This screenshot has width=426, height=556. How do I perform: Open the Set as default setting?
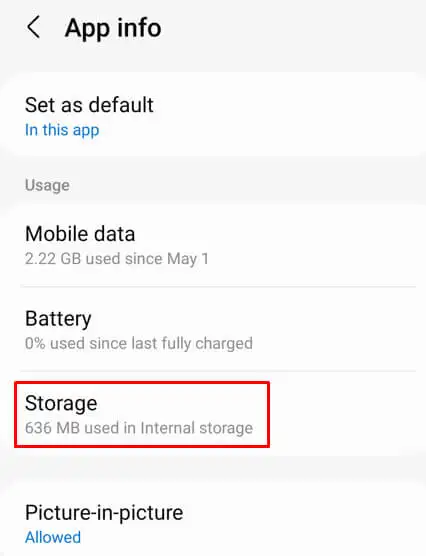click(x=213, y=116)
